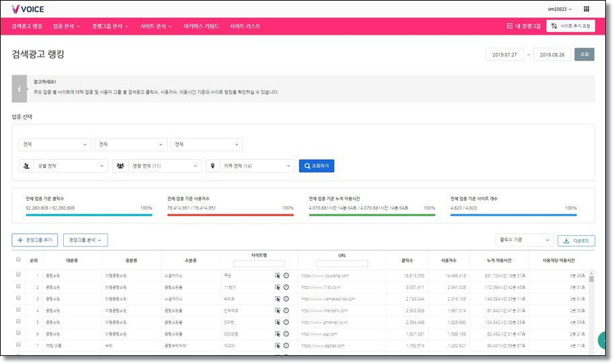
Task: Check the rank 6 ssg.com row checkbox
Action: click(x=18, y=333)
